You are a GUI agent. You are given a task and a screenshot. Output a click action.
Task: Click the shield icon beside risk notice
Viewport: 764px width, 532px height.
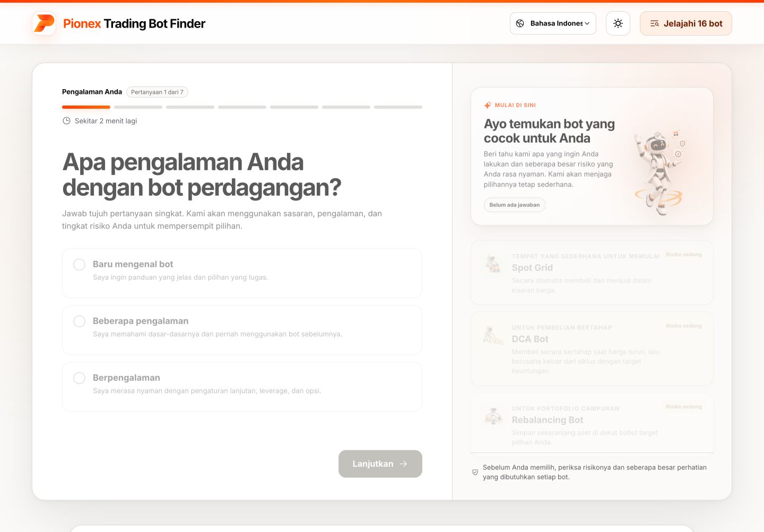(475, 472)
